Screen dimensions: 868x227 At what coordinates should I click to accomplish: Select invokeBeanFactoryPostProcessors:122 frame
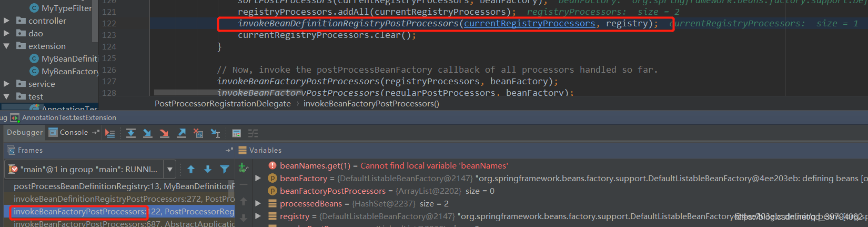point(119,212)
